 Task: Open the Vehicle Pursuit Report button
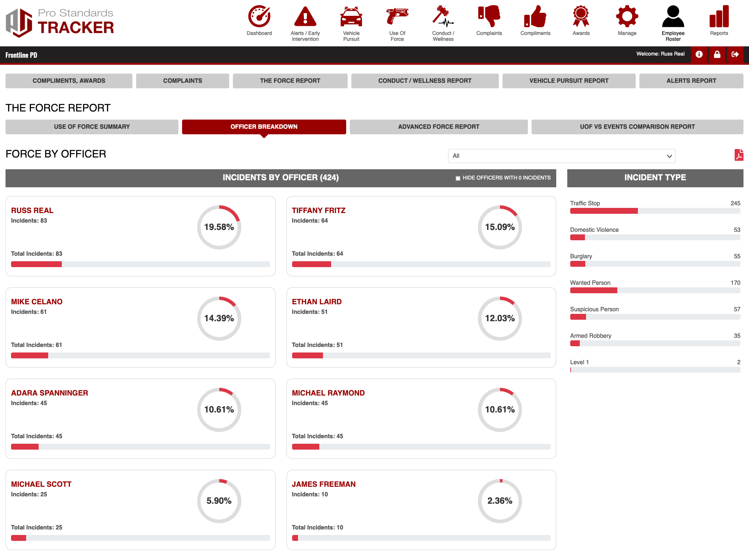pyautogui.click(x=568, y=81)
